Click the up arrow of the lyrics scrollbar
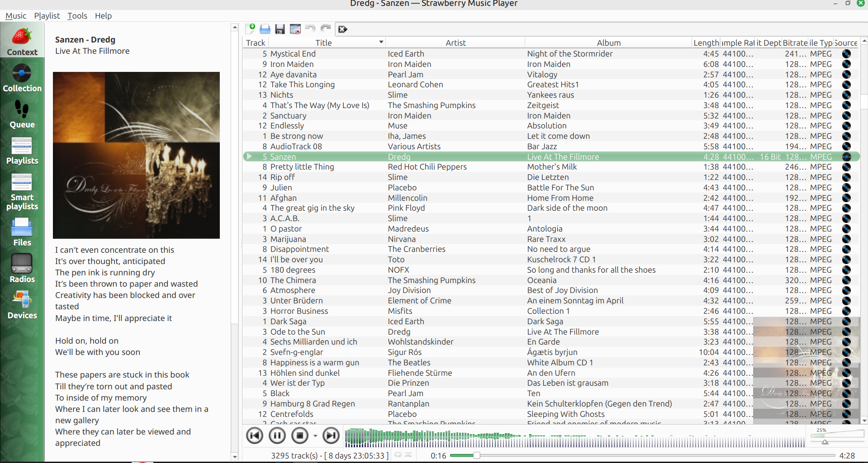The image size is (868, 463). (234, 27)
